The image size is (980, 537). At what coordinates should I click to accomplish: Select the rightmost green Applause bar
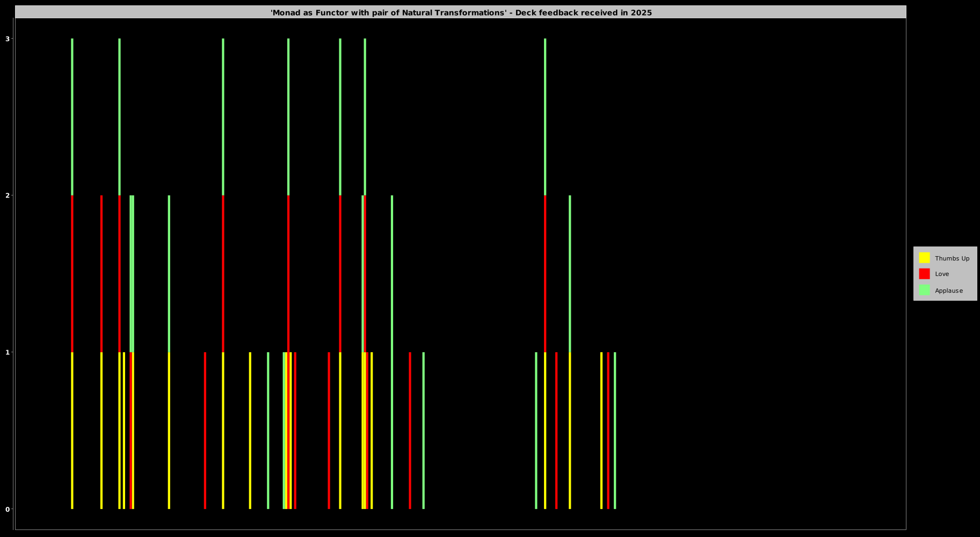[x=615, y=430]
